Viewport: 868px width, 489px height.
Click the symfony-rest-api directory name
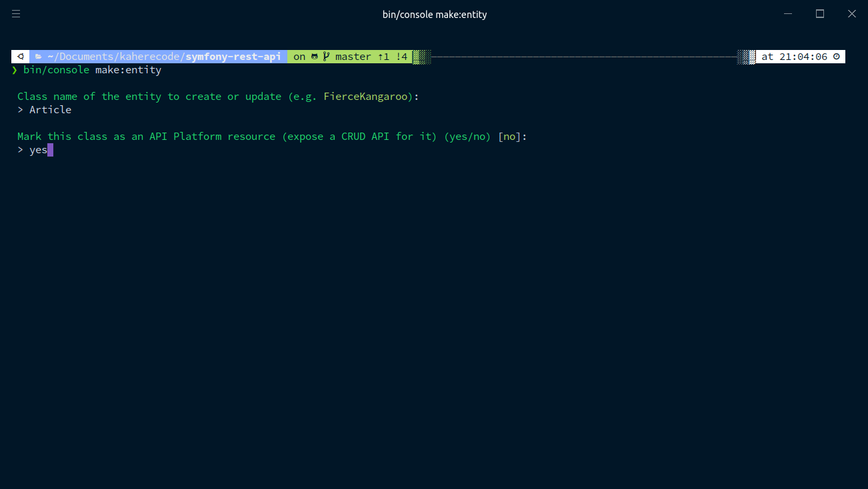point(233,57)
